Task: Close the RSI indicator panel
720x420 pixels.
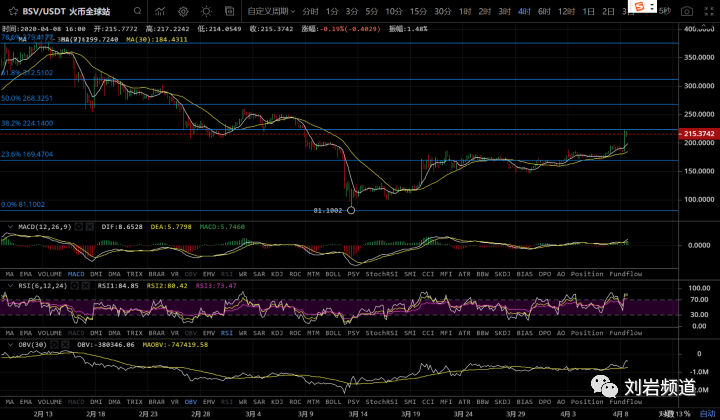Action: coord(85,286)
